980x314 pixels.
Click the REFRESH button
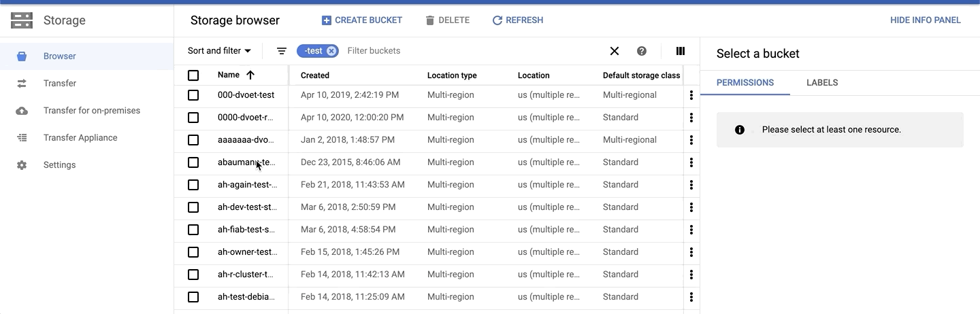[x=517, y=20]
